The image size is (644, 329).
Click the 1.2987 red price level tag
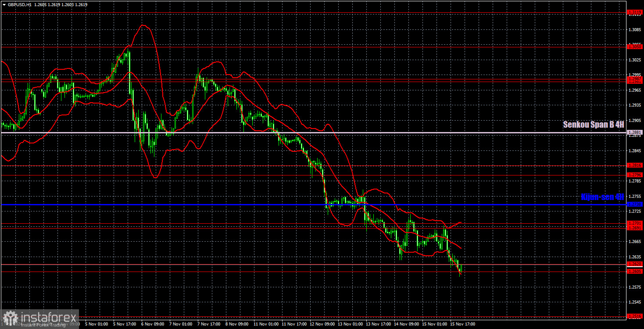click(635, 79)
